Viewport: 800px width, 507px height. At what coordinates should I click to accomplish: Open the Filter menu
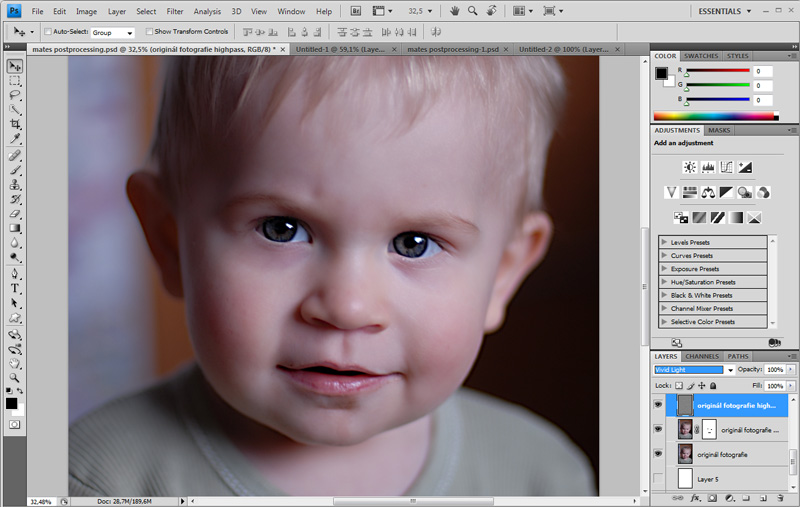point(175,11)
